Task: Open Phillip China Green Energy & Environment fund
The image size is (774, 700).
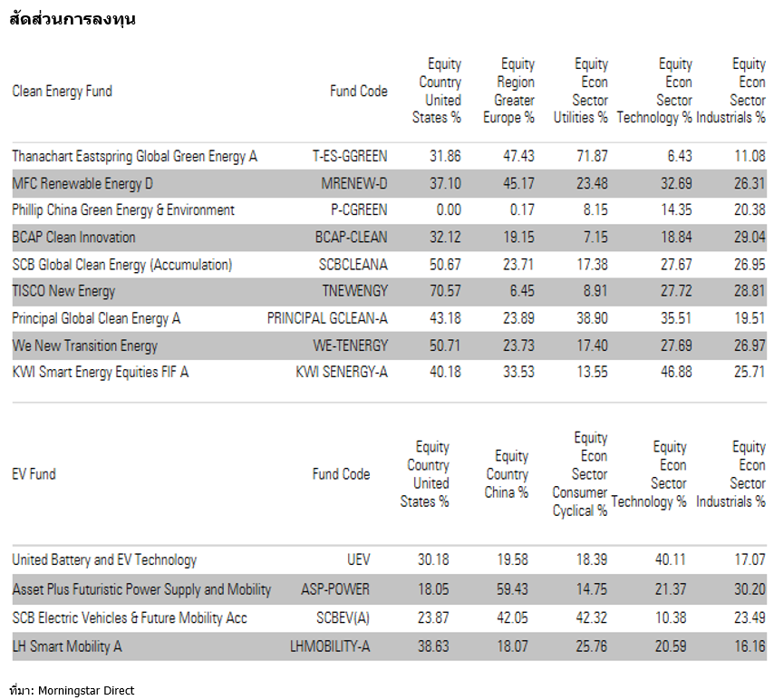Action: tap(123, 210)
